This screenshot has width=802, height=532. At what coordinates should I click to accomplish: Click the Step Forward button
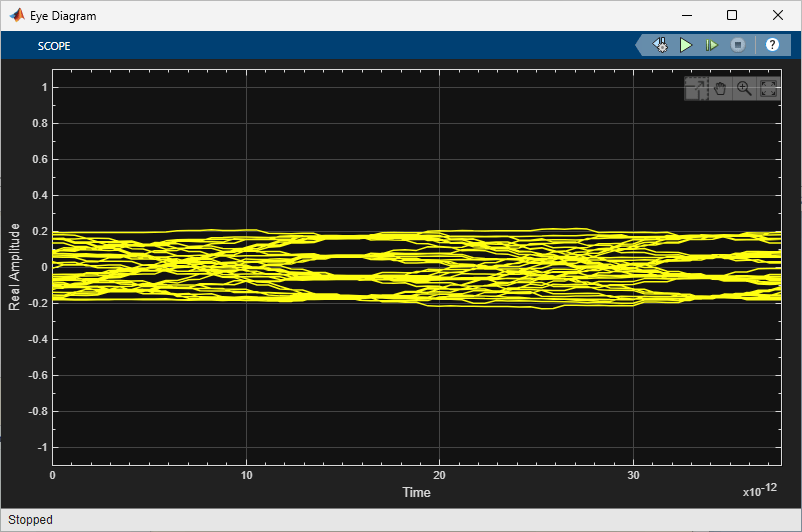(711, 45)
